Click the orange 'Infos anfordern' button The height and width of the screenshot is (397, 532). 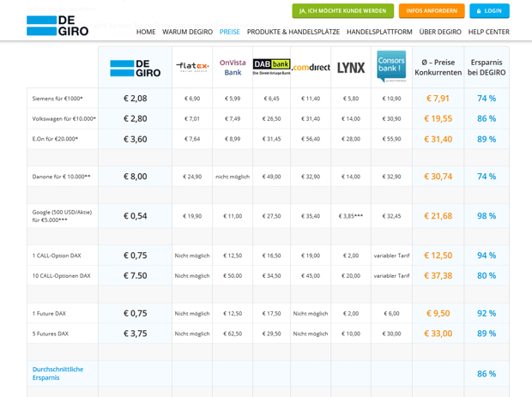(x=432, y=11)
